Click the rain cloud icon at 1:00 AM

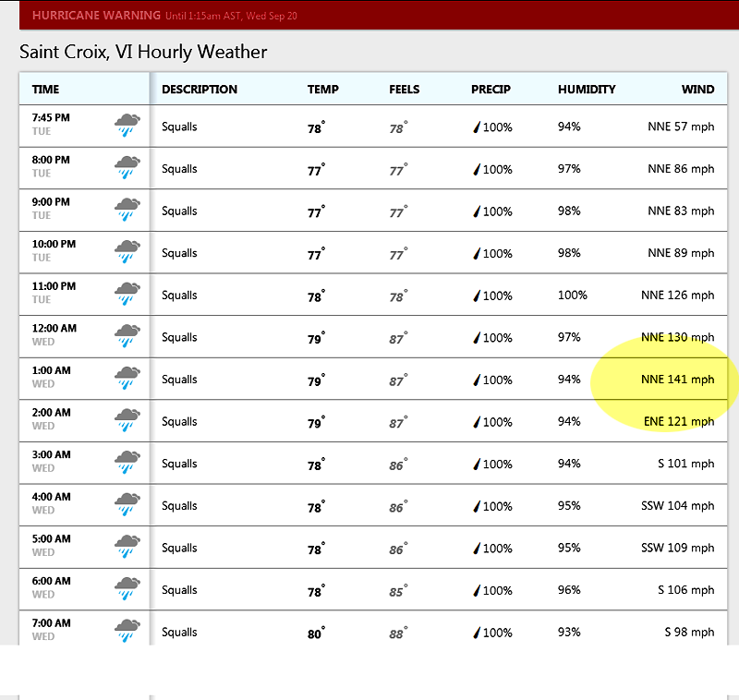point(127,378)
